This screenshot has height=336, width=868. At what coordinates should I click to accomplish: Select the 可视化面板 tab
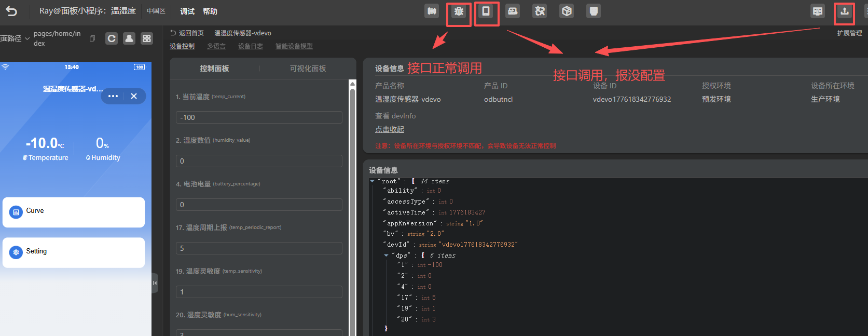click(308, 69)
